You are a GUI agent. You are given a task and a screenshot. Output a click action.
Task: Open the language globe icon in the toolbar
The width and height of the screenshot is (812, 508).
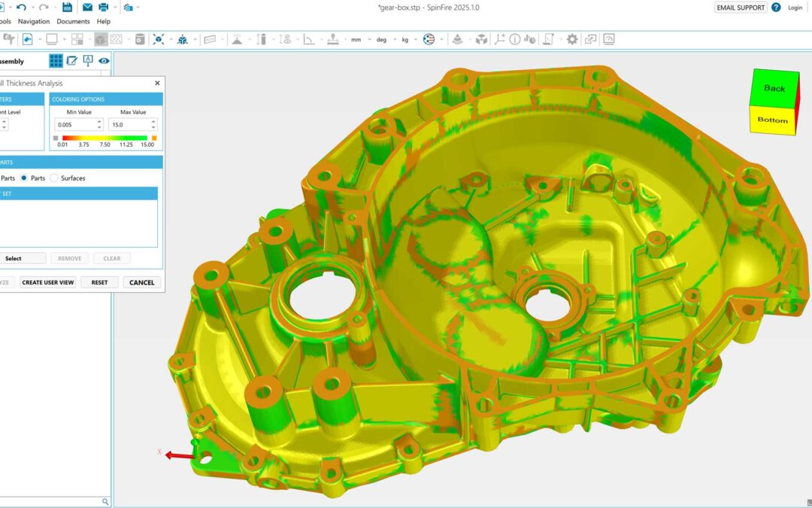pyautogui.click(x=431, y=39)
